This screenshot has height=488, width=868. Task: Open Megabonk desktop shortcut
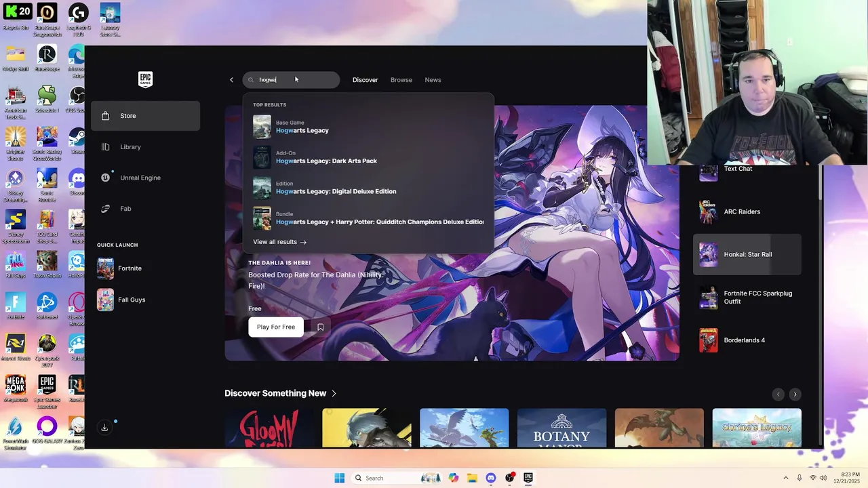coord(15,389)
